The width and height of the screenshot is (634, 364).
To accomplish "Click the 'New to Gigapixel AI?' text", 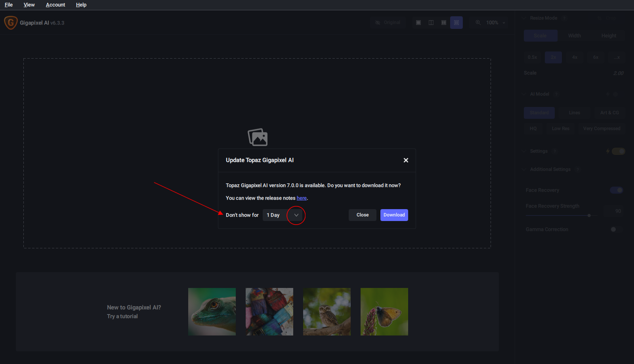I will pos(134,308).
